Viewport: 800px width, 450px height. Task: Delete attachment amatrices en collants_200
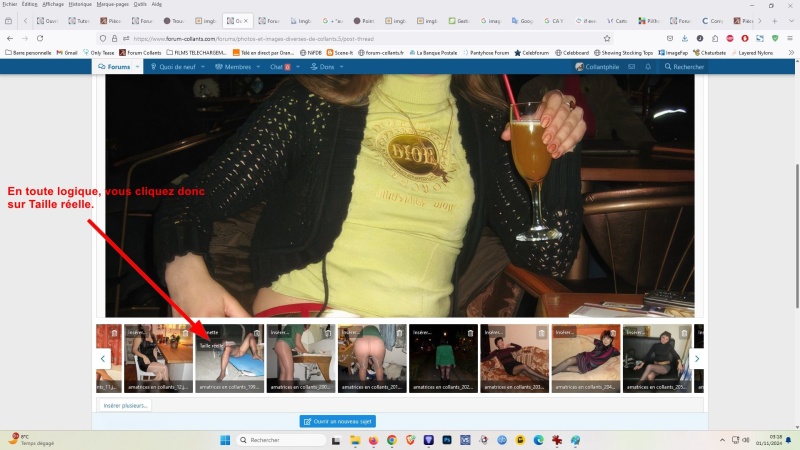[328, 333]
